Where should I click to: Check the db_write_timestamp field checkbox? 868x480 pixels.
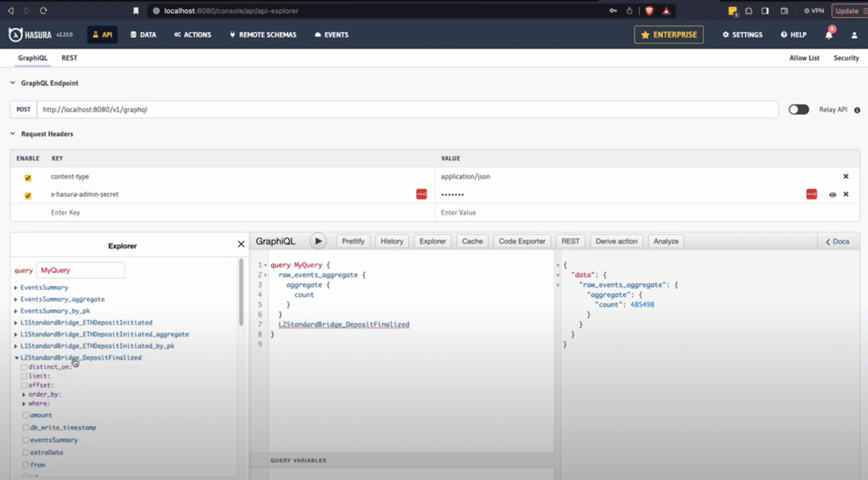point(26,427)
